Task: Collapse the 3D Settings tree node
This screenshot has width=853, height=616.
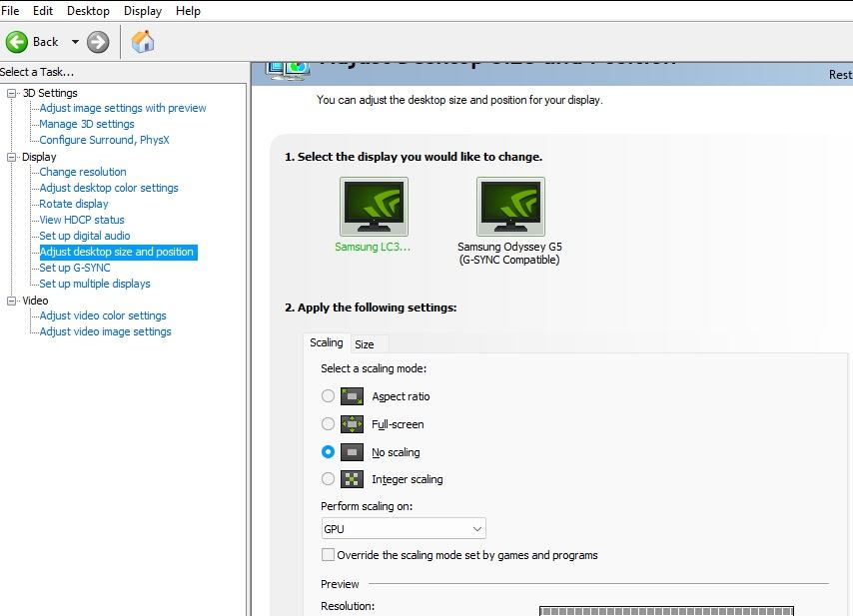Action: (x=11, y=93)
